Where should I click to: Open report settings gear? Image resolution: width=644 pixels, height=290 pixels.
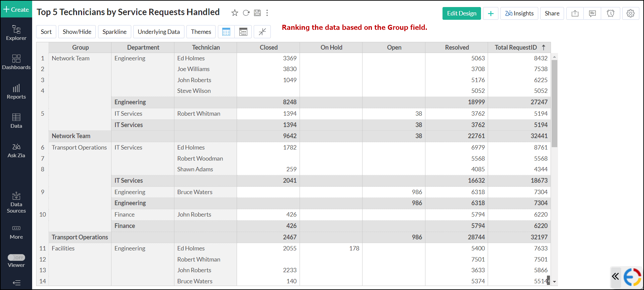[x=630, y=13]
